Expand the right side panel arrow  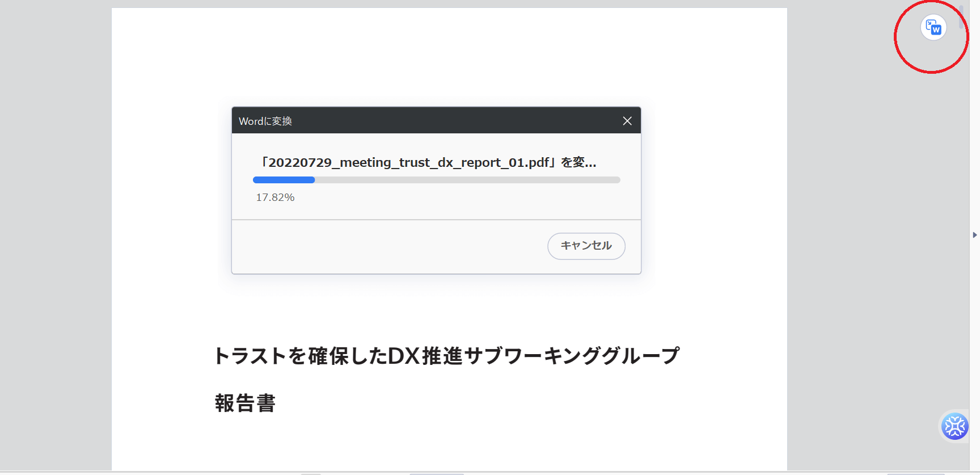click(x=975, y=235)
